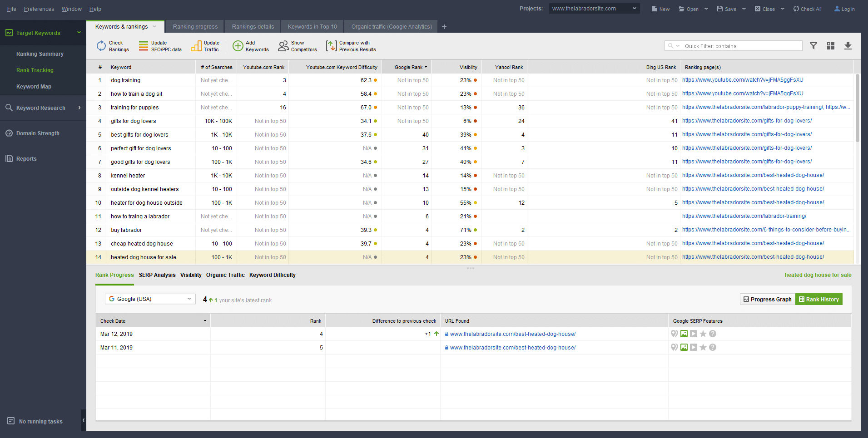The height and width of the screenshot is (438, 868).
Task: Click the grid view workspace icon
Action: coord(831,46)
